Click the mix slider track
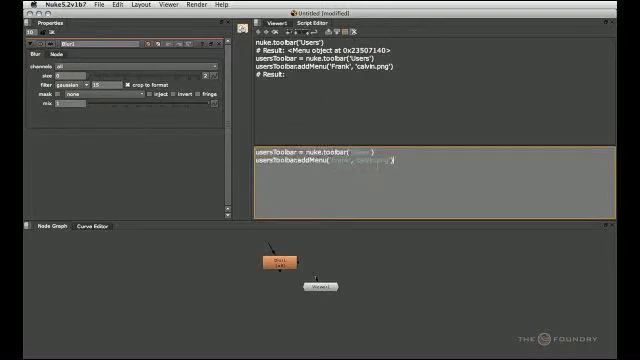Image resolution: width=640 pixels, height=360 pixels. [149, 104]
